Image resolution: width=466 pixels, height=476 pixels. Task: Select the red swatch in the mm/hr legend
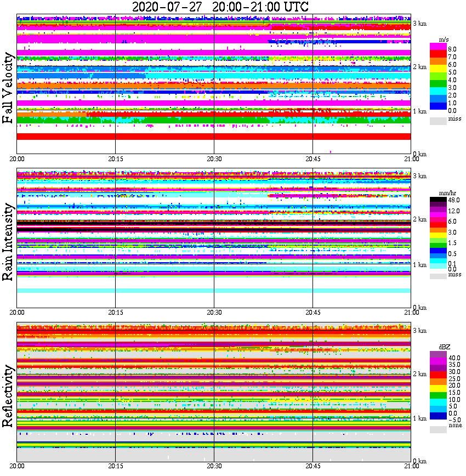(439, 225)
